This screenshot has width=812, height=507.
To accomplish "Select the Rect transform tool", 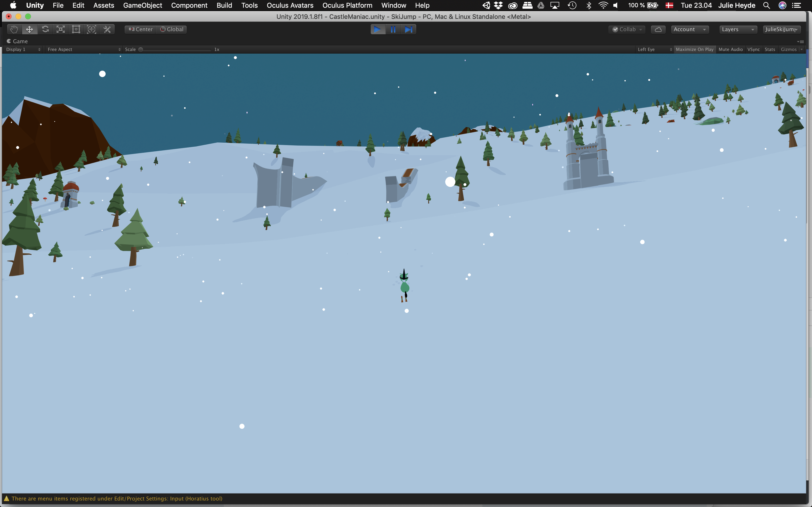I will point(76,29).
